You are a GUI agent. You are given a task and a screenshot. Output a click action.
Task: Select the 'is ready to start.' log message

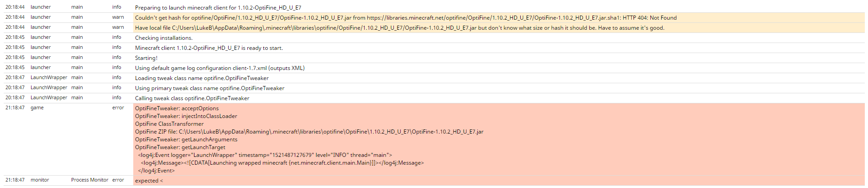click(x=209, y=48)
